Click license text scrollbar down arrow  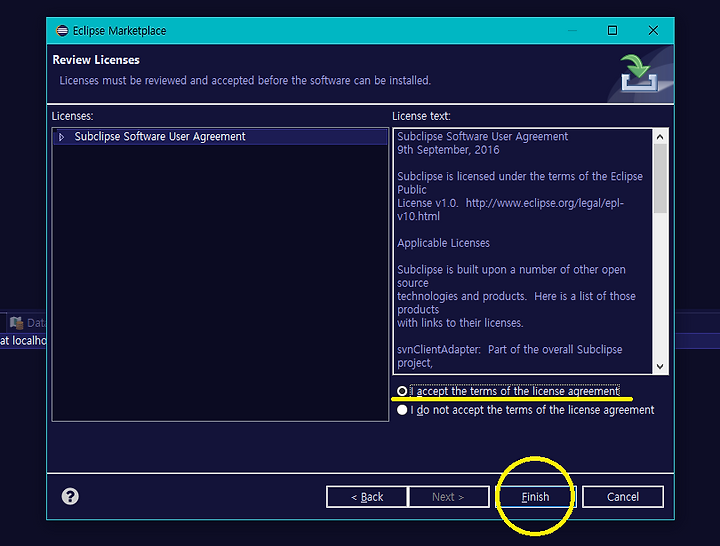(x=660, y=366)
